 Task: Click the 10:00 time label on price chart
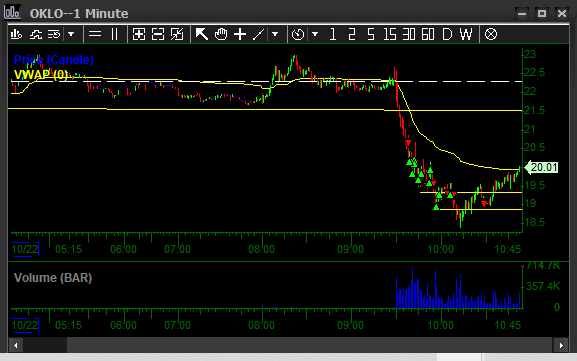(x=440, y=249)
